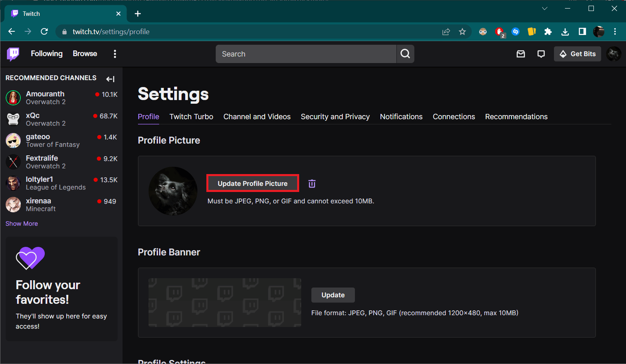
Task: Close the Twitch browser tab
Action: [118, 14]
